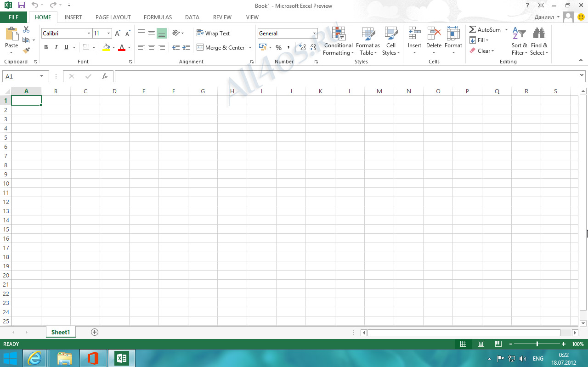The image size is (588, 367).
Task: Open the General number format dropdown
Action: coord(315,34)
